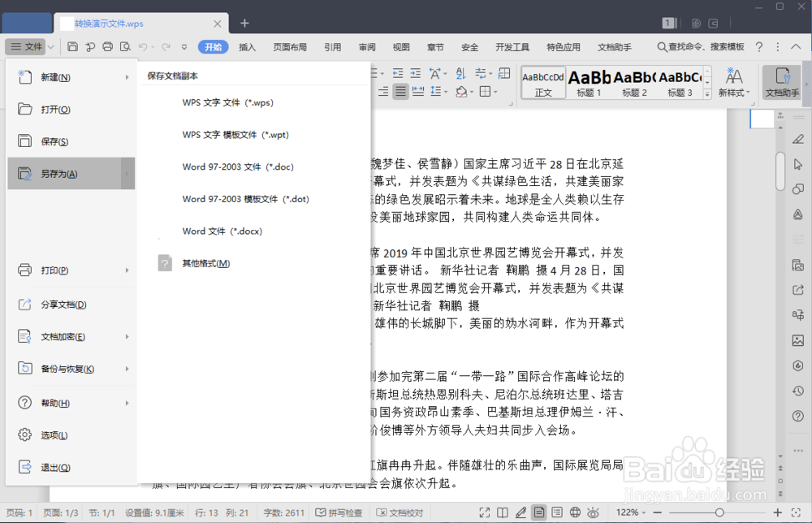Click the print icon in quick access toolbar
The width and height of the screenshot is (812, 523).
[108, 46]
